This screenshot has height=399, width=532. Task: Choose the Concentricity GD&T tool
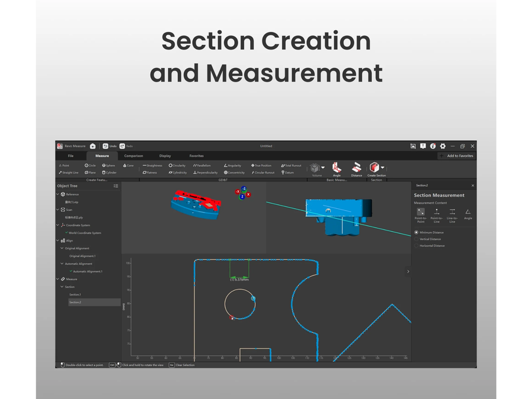[x=234, y=173]
